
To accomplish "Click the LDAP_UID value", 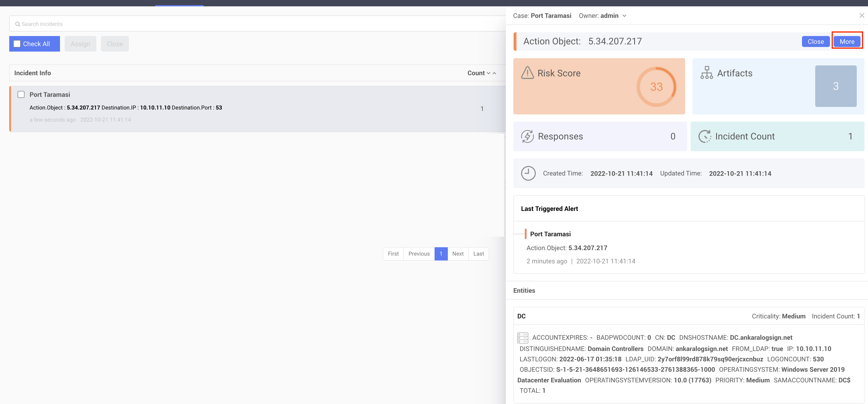I will point(710,359).
